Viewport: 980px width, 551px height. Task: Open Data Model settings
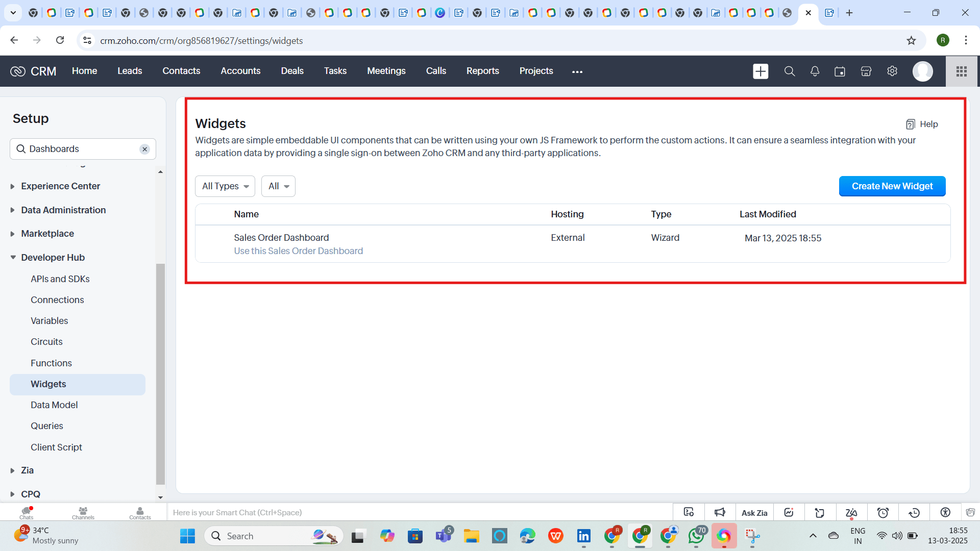(54, 405)
